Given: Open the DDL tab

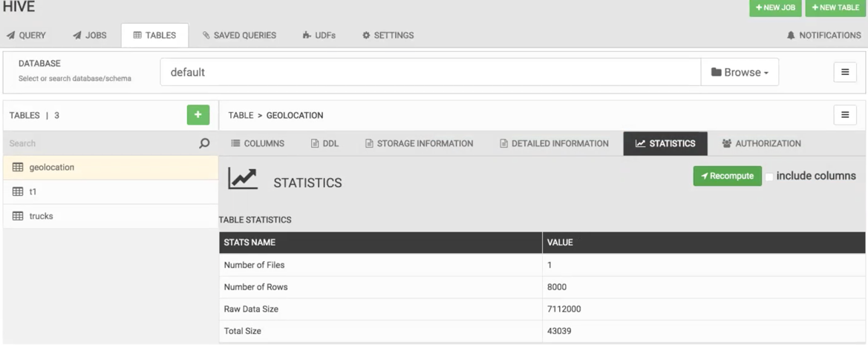Looking at the screenshot, I should tap(324, 144).
